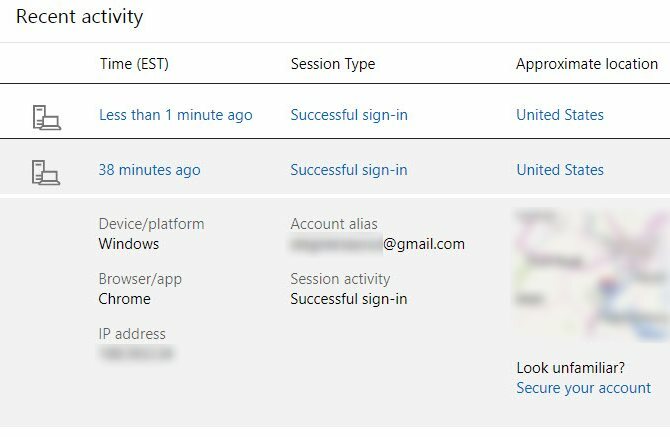Expand the 'Less than 1 minute ago' entry
Image resolution: width=670 pixels, height=437 pixels.
coord(176,115)
